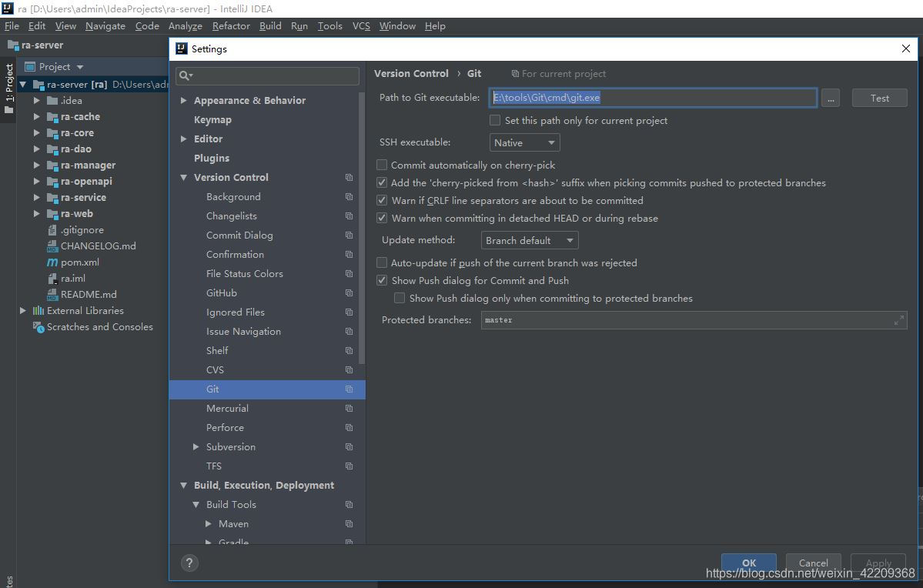Click the project-level icon beside CVS
Screen dimensions: 923x588
[349, 369]
